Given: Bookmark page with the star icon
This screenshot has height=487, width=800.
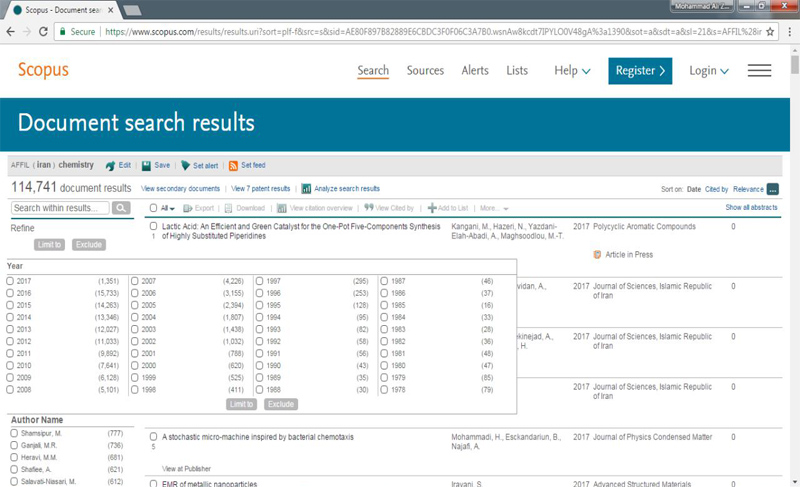Looking at the screenshot, I should [770, 32].
